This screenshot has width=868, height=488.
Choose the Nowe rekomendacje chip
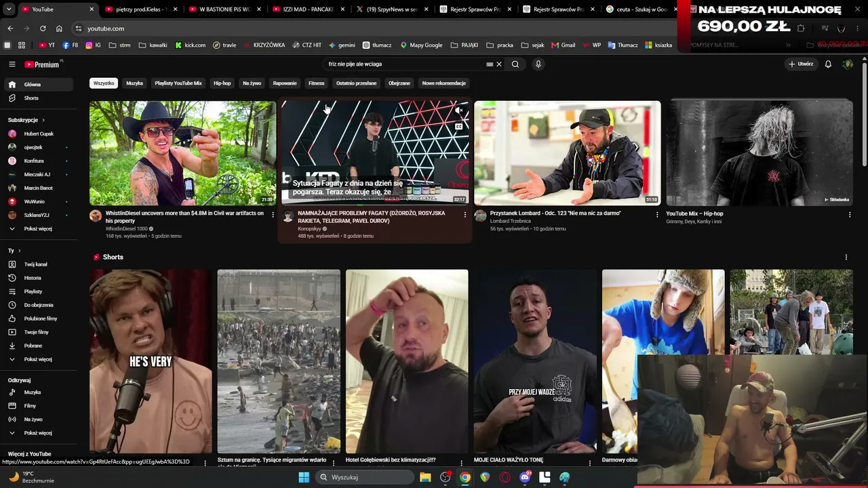tap(444, 83)
